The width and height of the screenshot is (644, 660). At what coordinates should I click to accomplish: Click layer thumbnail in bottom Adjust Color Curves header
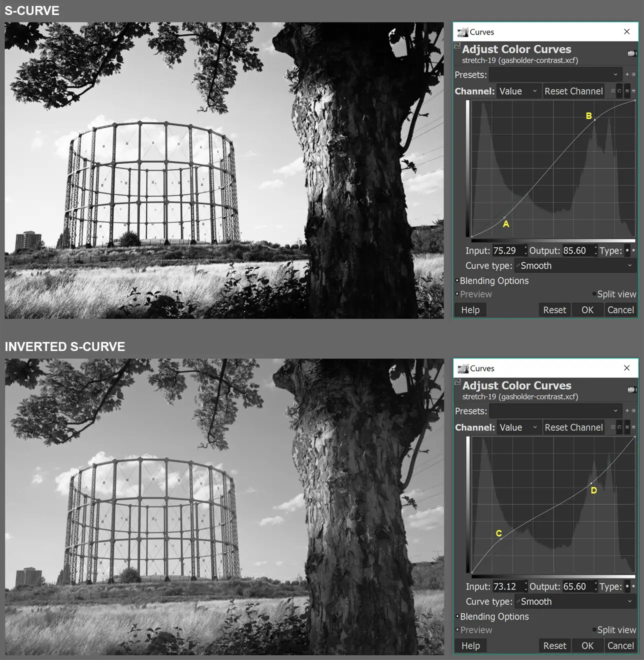[632, 389]
